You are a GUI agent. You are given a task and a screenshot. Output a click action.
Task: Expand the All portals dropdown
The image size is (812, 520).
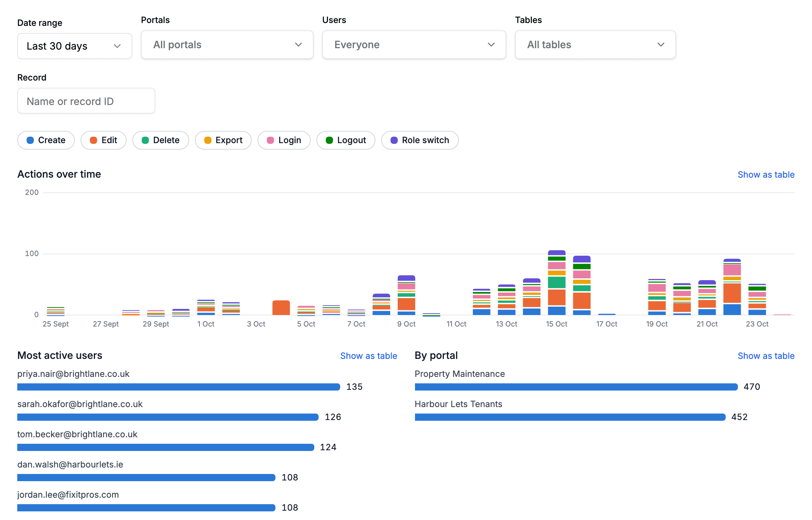[x=227, y=45]
